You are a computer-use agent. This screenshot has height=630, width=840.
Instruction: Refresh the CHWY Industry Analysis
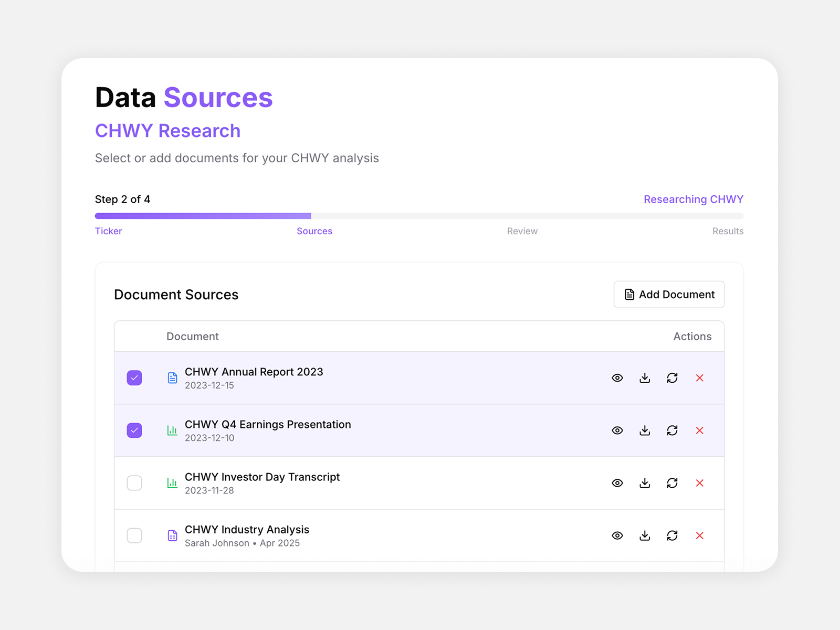tap(672, 535)
